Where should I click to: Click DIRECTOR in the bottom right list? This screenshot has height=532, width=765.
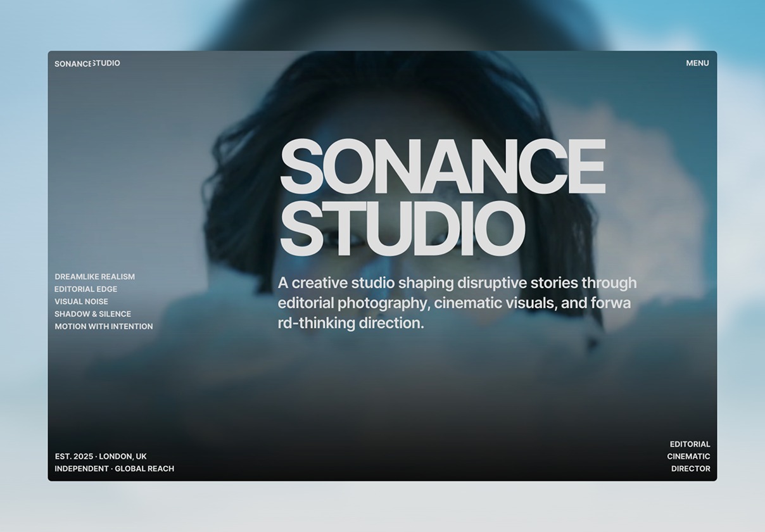(x=691, y=469)
